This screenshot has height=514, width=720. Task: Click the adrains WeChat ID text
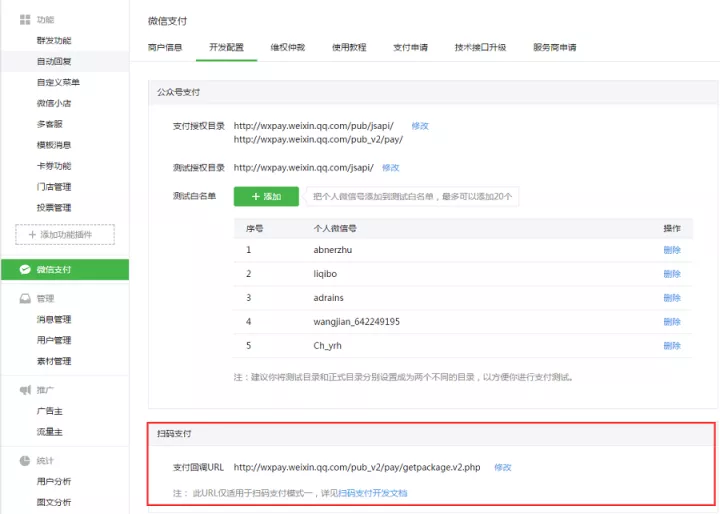tap(328, 298)
